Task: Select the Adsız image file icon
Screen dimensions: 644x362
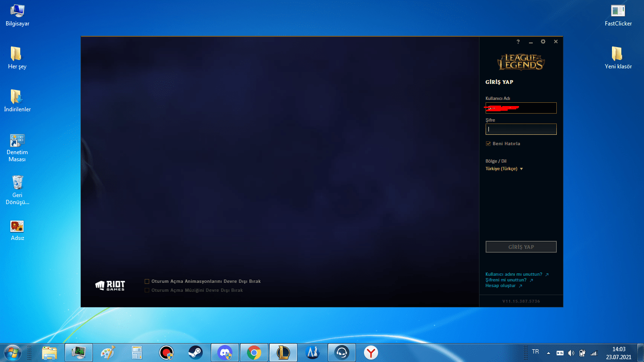Action: point(17,230)
